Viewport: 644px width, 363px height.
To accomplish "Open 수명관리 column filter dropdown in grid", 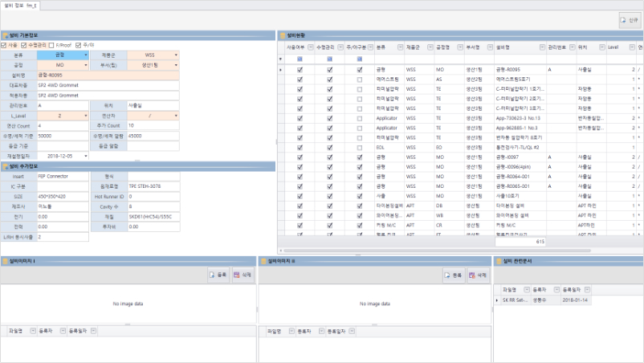I will (x=340, y=47).
